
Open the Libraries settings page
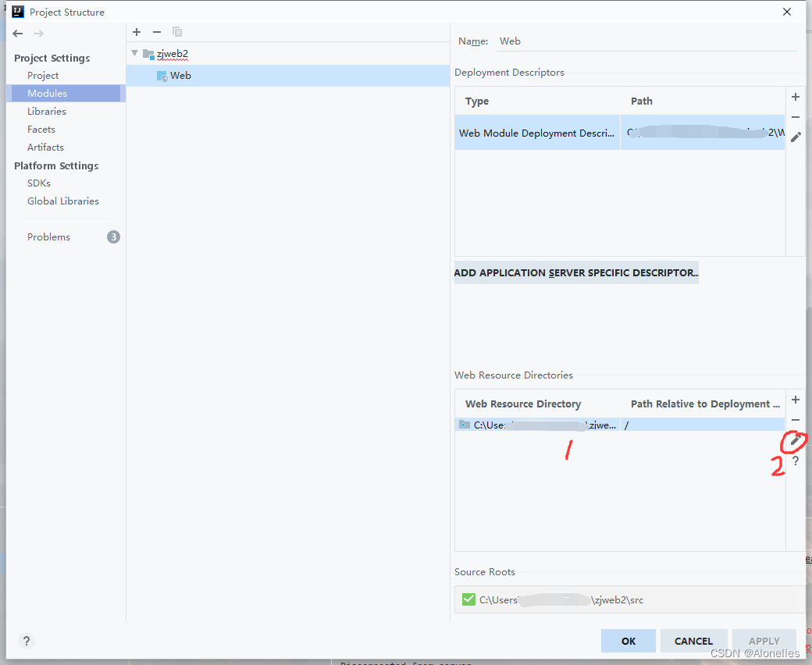[x=47, y=112]
